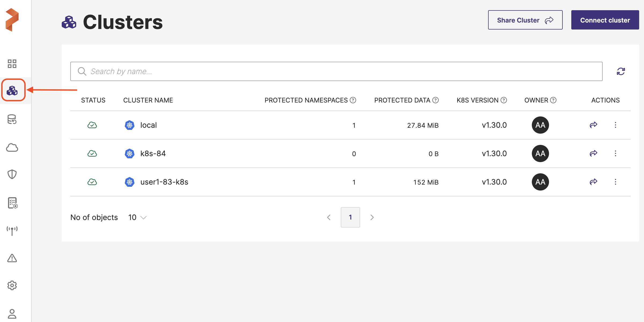Focus the Search by name field
Viewport: 644px width, 322px height.
click(x=336, y=71)
